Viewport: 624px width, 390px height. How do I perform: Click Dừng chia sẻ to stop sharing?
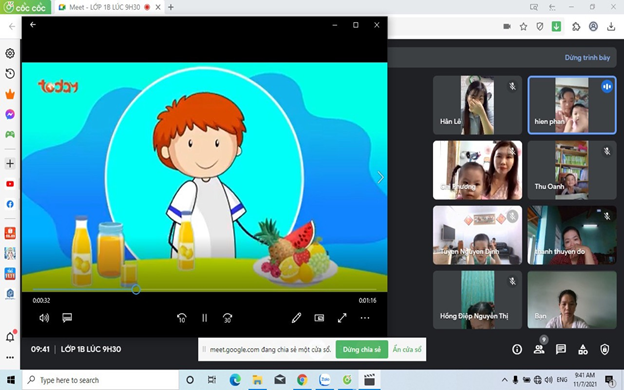point(362,349)
